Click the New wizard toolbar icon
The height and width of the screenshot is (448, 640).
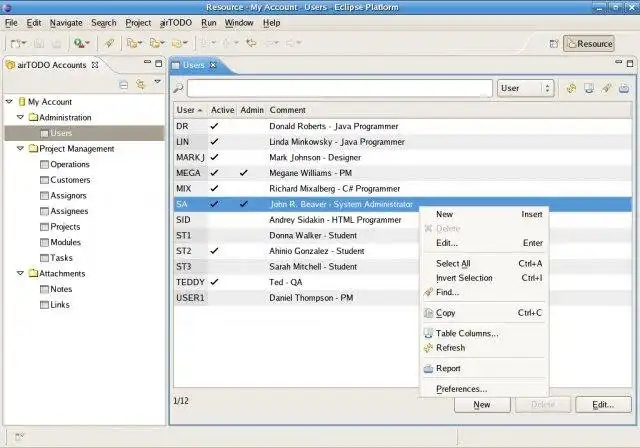click(x=16, y=43)
